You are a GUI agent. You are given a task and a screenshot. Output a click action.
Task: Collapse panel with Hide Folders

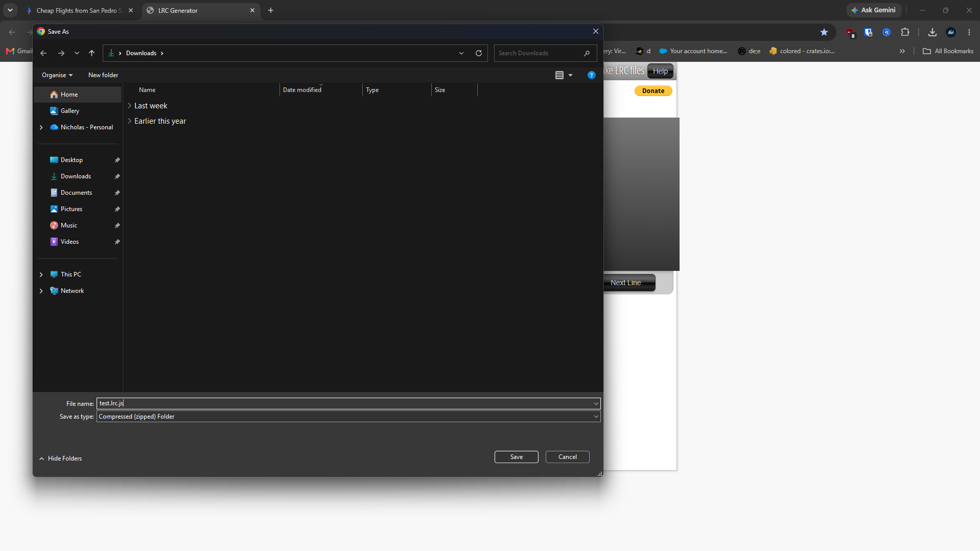click(61, 458)
